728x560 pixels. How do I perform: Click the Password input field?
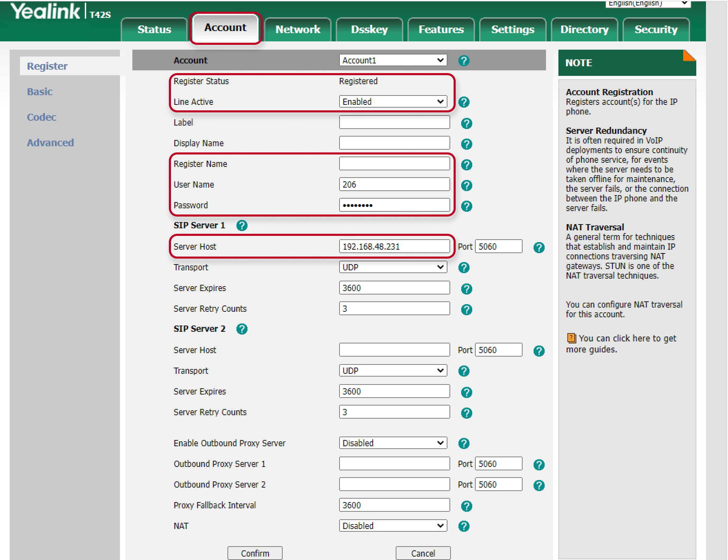click(394, 205)
